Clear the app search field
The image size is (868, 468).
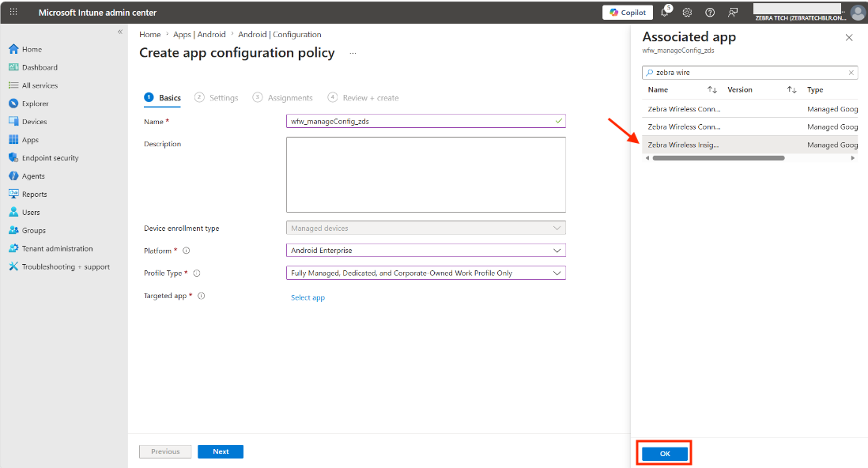tap(851, 73)
